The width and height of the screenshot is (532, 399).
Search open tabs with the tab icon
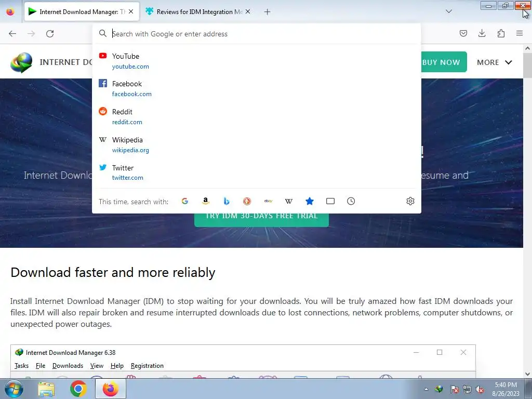pos(330,201)
